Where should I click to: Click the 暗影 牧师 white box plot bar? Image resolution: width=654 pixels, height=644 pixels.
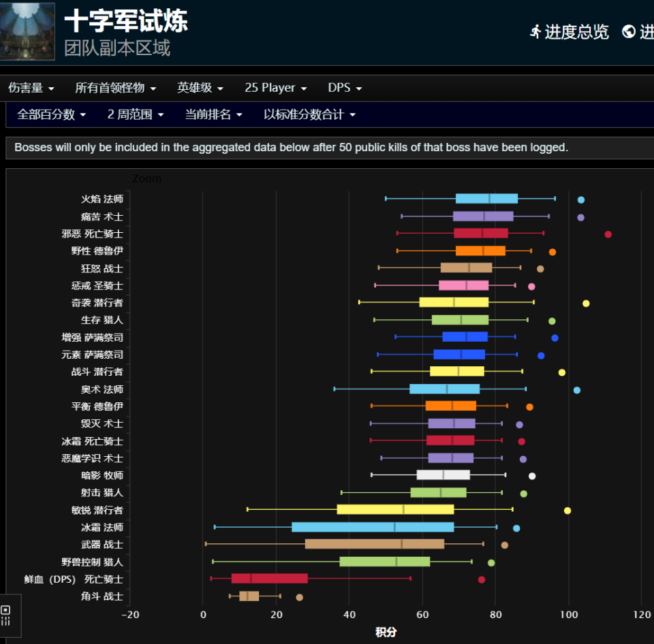click(443, 474)
